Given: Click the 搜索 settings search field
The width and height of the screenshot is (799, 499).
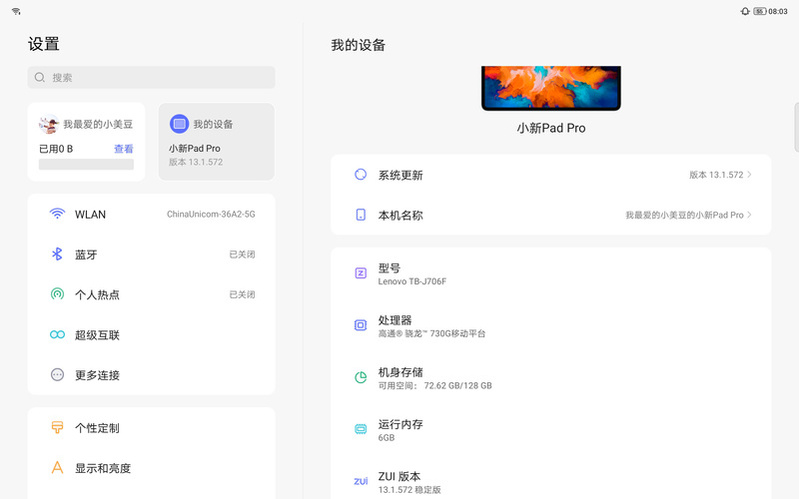Looking at the screenshot, I should click(151, 77).
